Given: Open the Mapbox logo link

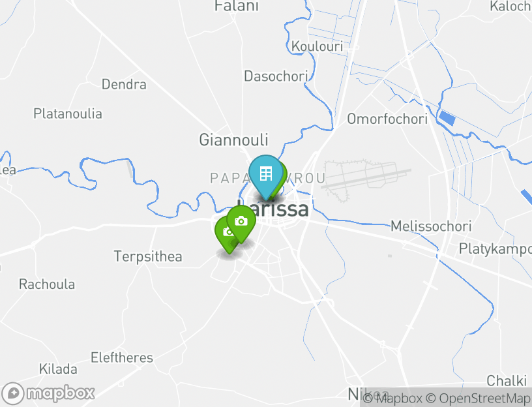Looking at the screenshot, I should [48, 393].
